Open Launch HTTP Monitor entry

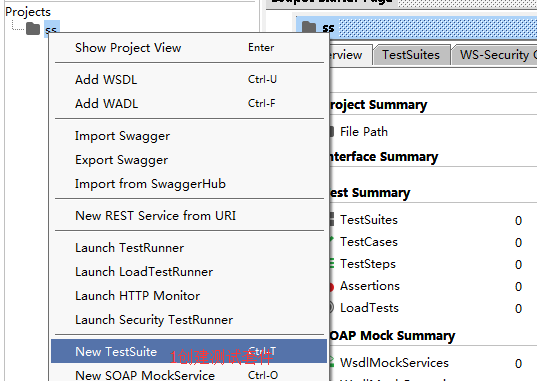(x=189, y=296)
